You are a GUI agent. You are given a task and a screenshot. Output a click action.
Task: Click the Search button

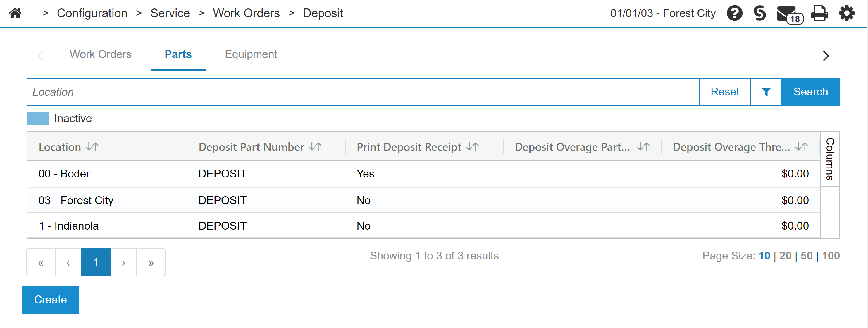pyautogui.click(x=810, y=92)
